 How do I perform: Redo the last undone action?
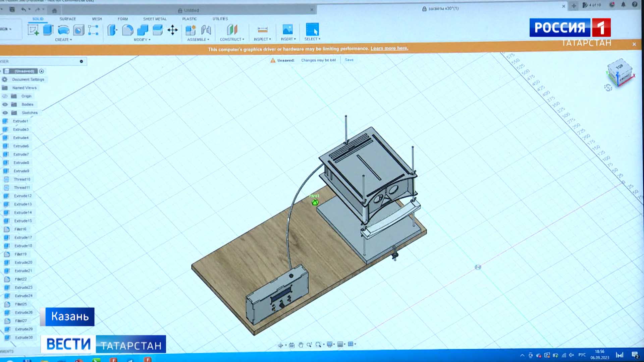point(38,9)
